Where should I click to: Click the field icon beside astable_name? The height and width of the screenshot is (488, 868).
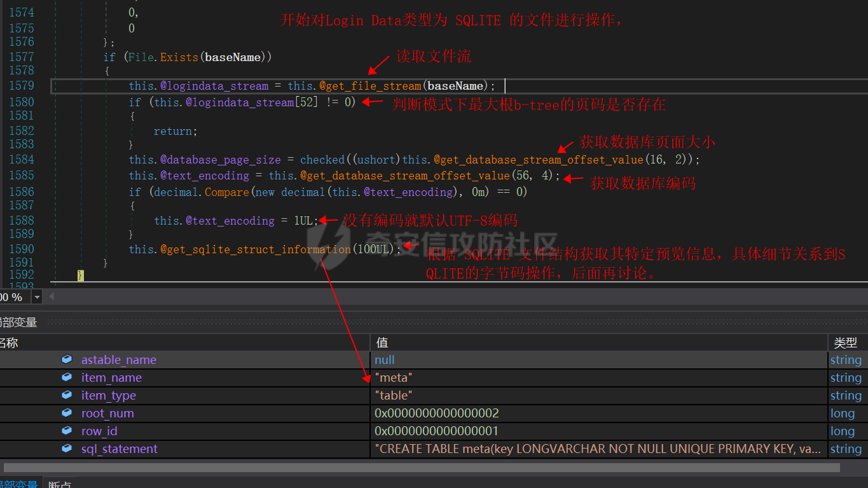(x=67, y=359)
